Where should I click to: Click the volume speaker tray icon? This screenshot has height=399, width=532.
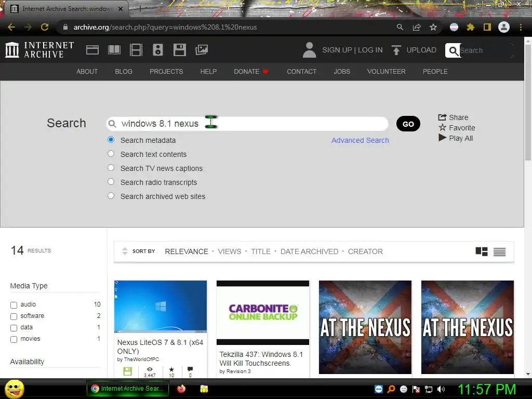tap(441, 389)
